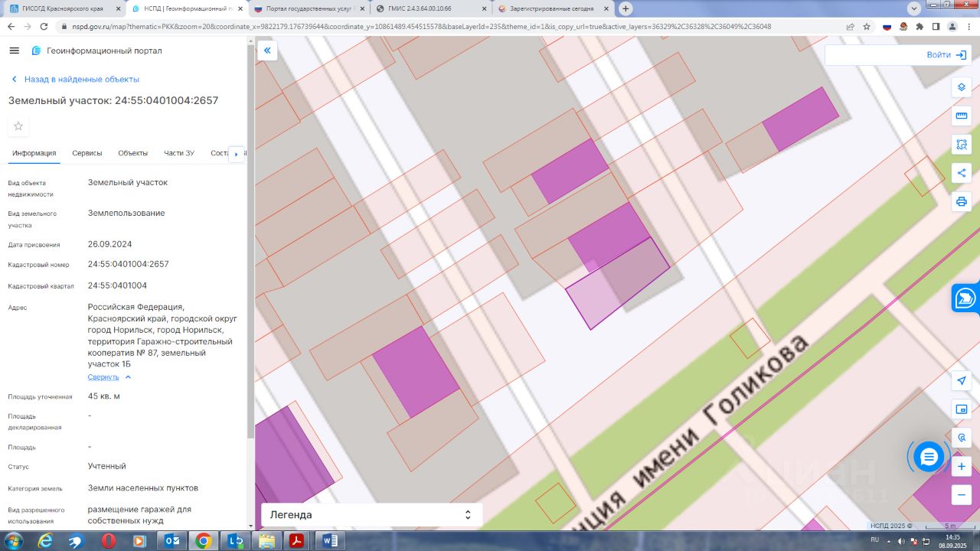Launch Internet Explorer from the taskbar

click(x=45, y=541)
